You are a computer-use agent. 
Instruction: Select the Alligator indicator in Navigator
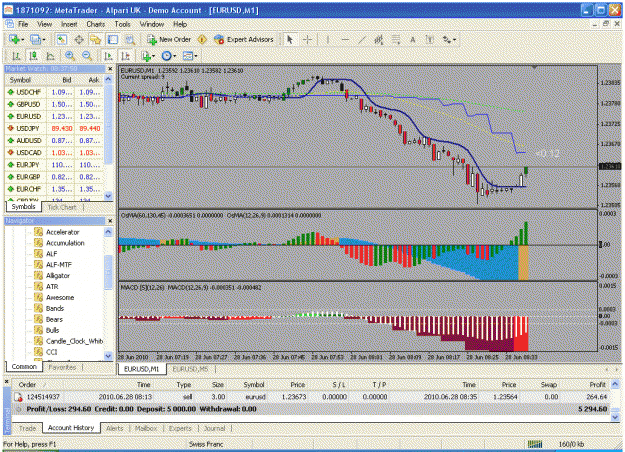coord(58,276)
